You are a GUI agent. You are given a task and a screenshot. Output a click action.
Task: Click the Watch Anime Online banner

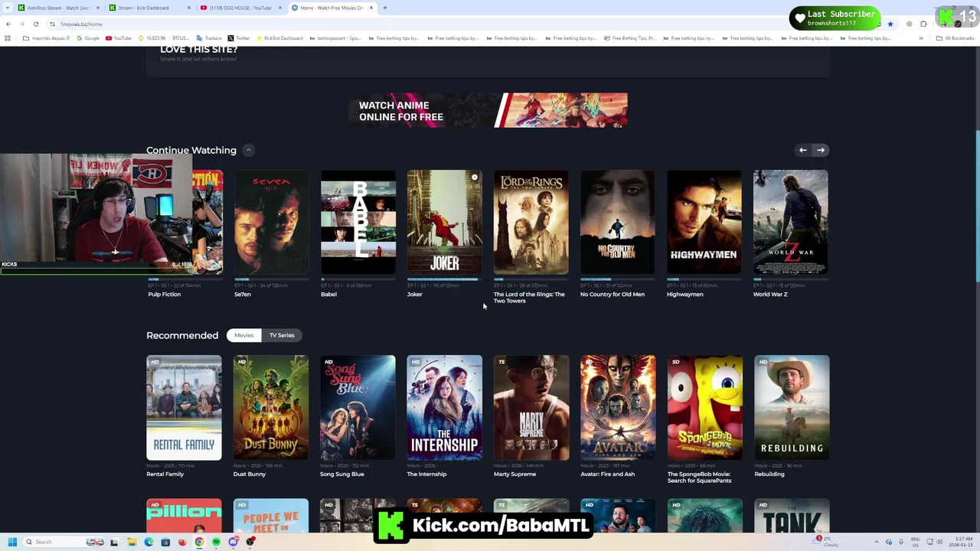tap(488, 110)
